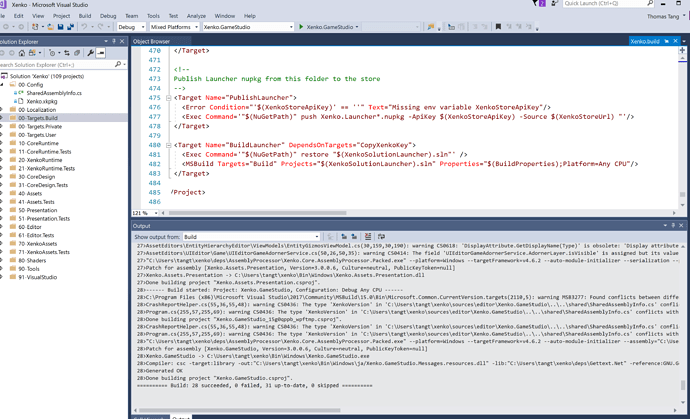Click the Build succeeded summary line

(x=255, y=386)
